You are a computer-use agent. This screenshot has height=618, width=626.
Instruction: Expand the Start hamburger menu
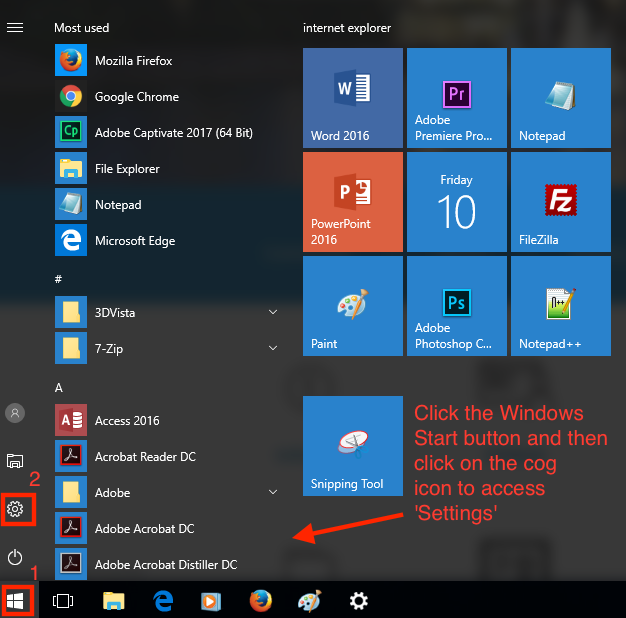tap(15, 28)
